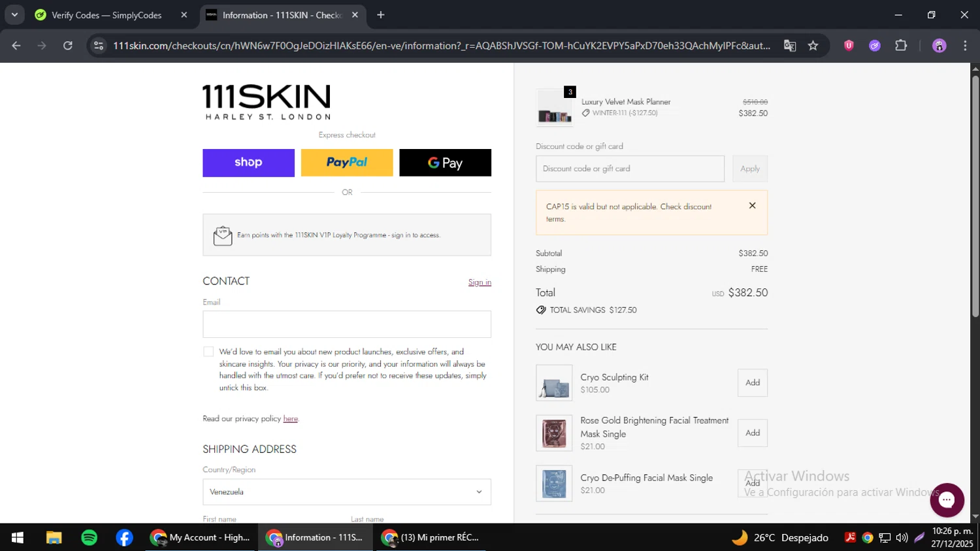Click the Sign in link
980x551 pixels.
tap(480, 282)
